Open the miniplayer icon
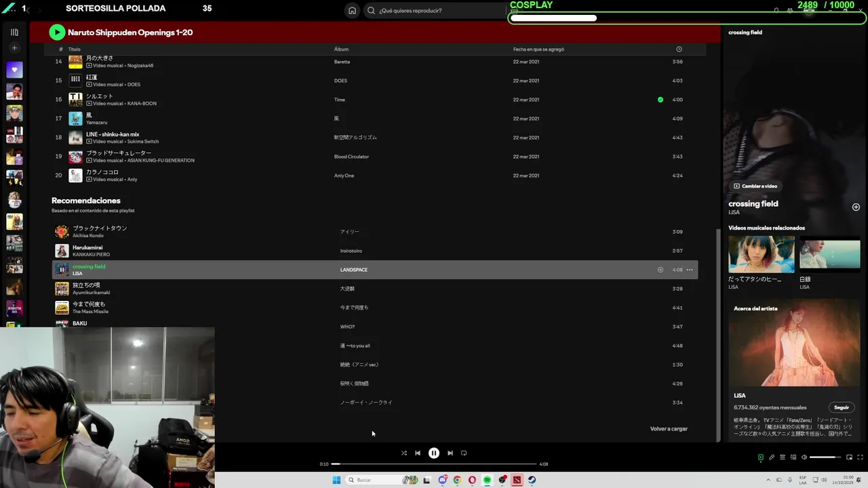 click(x=849, y=457)
